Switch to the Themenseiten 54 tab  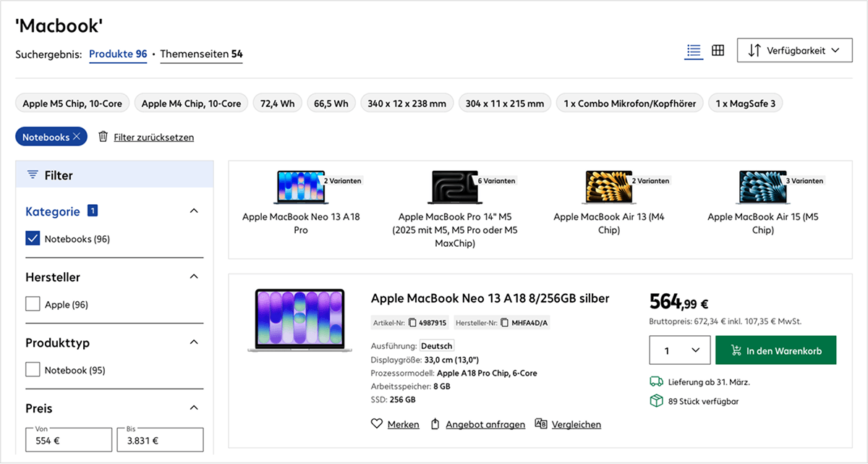pos(201,54)
